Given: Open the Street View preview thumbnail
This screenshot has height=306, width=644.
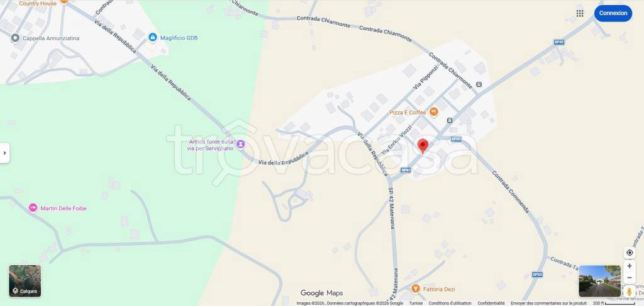Looking at the screenshot, I should pyautogui.click(x=599, y=281).
